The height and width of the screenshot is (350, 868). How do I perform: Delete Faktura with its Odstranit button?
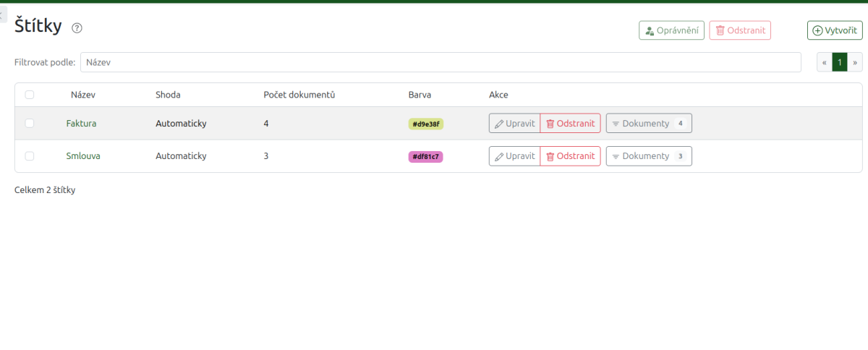pyautogui.click(x=570, y=124)
